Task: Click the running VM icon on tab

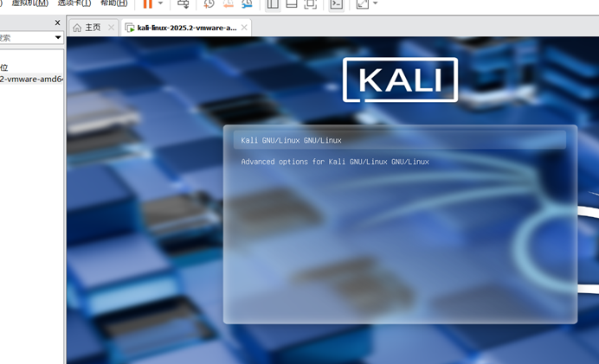Action: coord(130,28)
